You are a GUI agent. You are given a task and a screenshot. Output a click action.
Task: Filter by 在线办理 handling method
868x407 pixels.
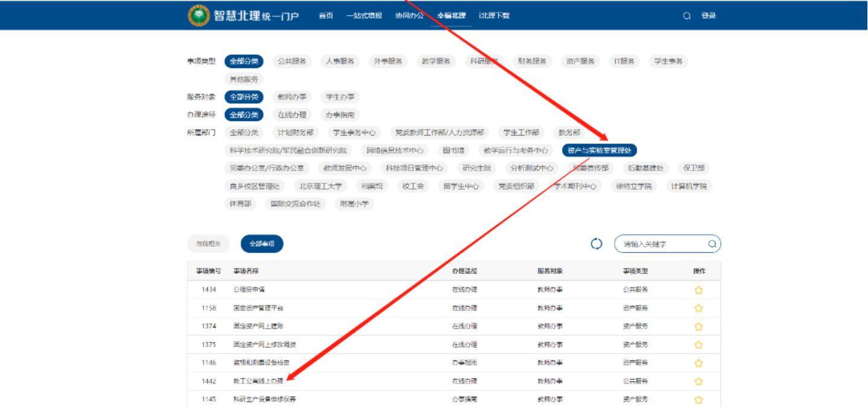pyautogui.click(x=292, y=115)
